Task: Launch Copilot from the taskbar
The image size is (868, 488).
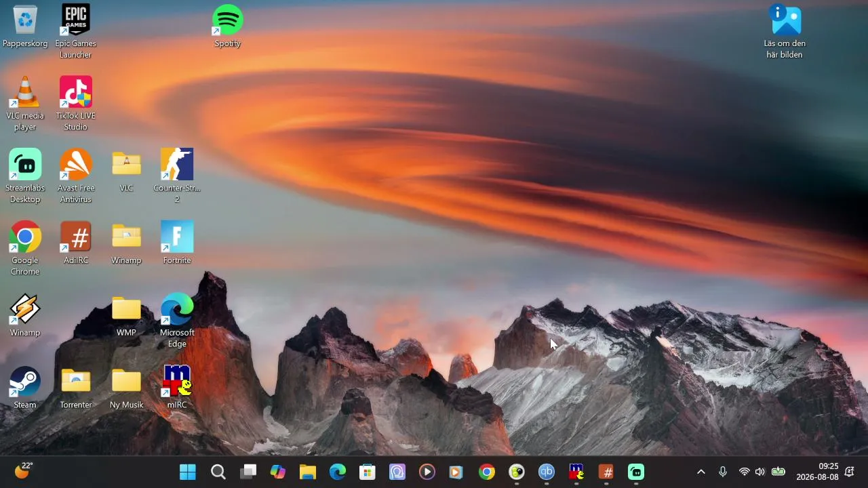Action: [277, 472]
